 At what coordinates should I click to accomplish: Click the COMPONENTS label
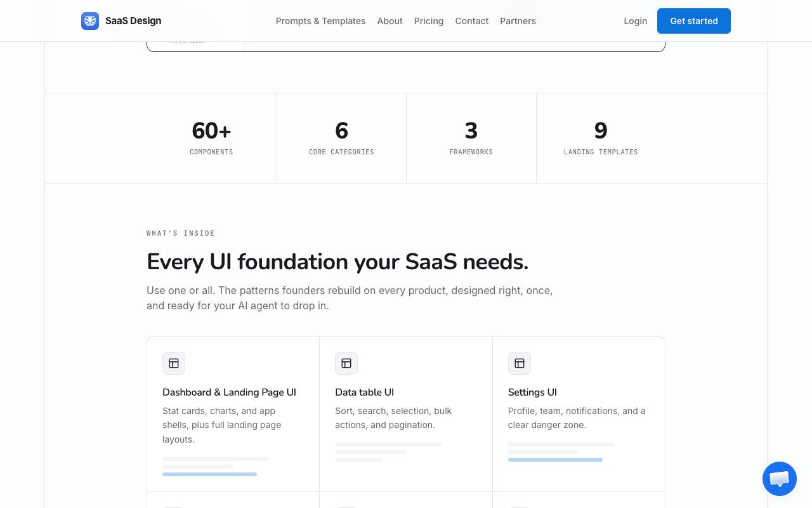(211, 152)
